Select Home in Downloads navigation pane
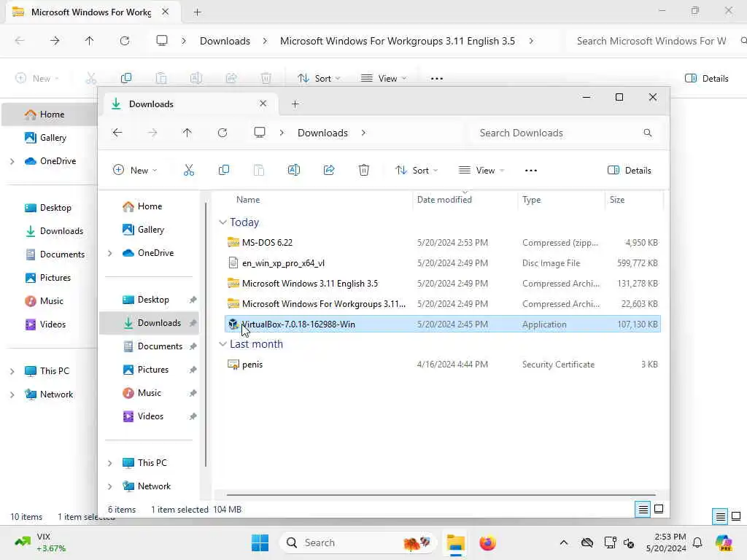747x560 pixels. coord(150,206)
